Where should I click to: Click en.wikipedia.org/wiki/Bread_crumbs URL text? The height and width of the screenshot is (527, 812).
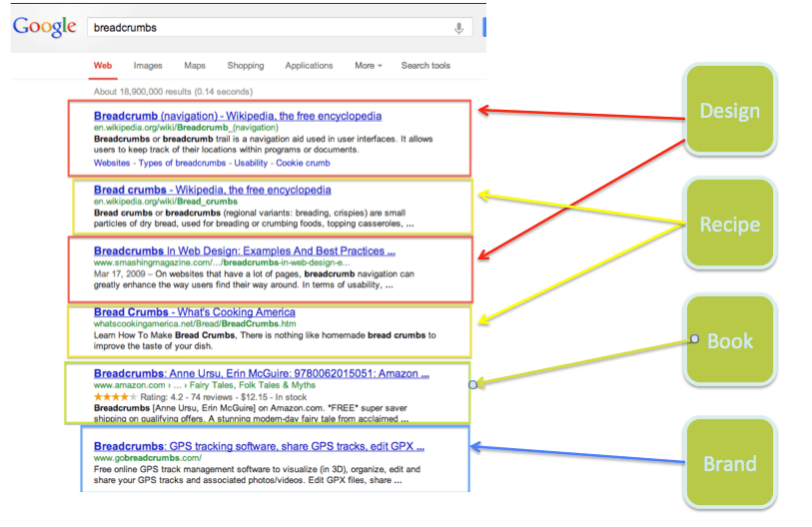[166, 202]
